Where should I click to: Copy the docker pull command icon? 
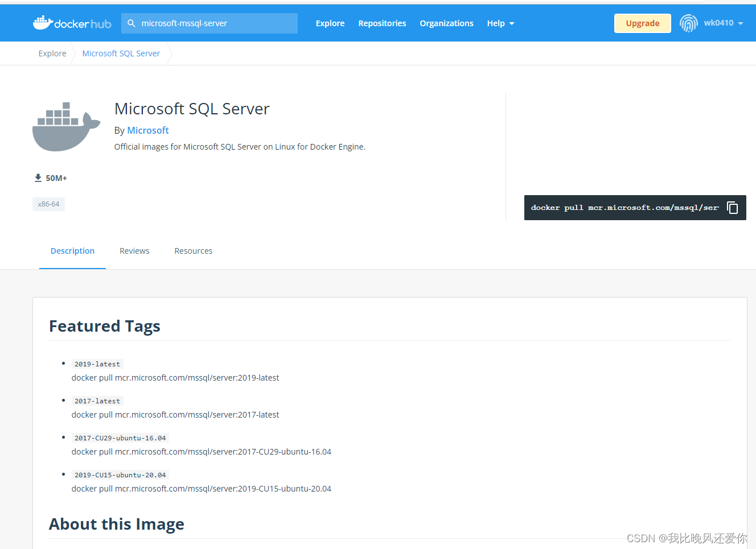733,208
